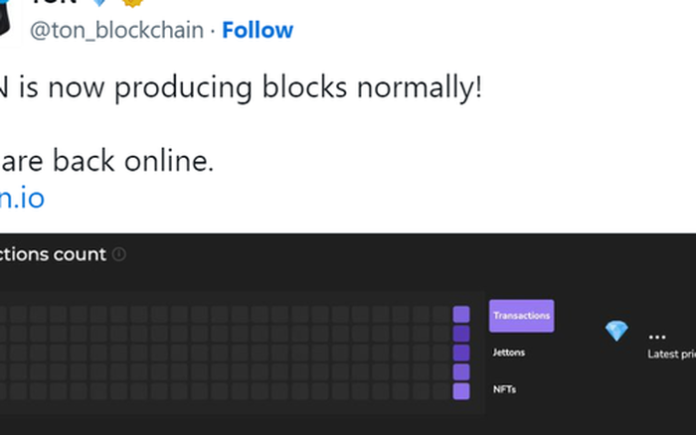This screenshot has height=435, width=696.
Task: Click the blue TON diamond icon
Action: coord(617,331)
